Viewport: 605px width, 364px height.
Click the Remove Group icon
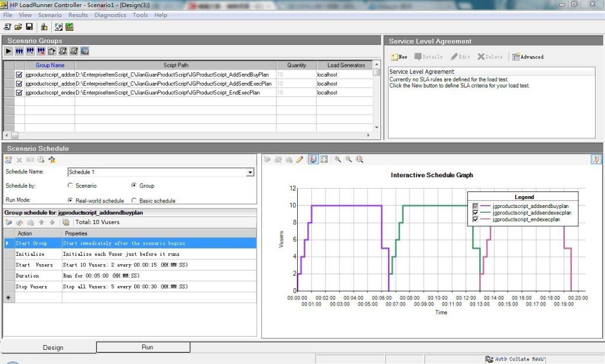[41, 51]
